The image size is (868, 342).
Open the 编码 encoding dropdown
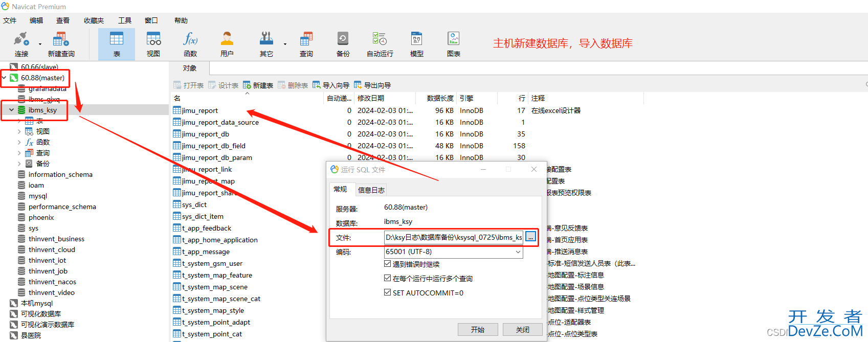[453, 252]
